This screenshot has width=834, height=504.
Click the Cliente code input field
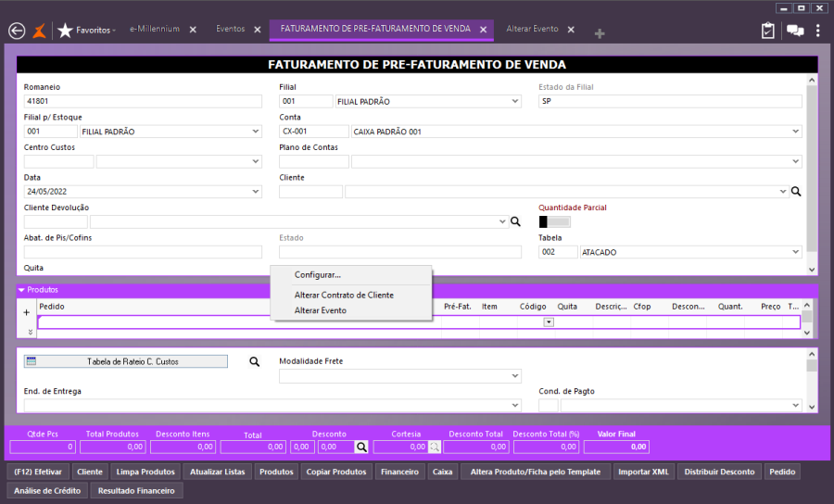[x=310, y=192]
